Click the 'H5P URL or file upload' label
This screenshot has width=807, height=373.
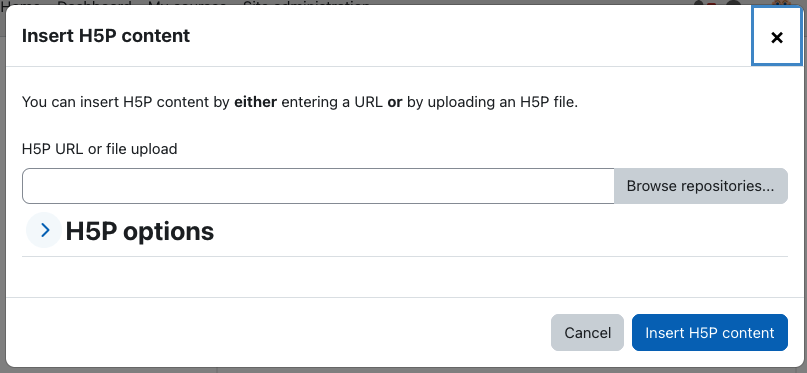99,149
